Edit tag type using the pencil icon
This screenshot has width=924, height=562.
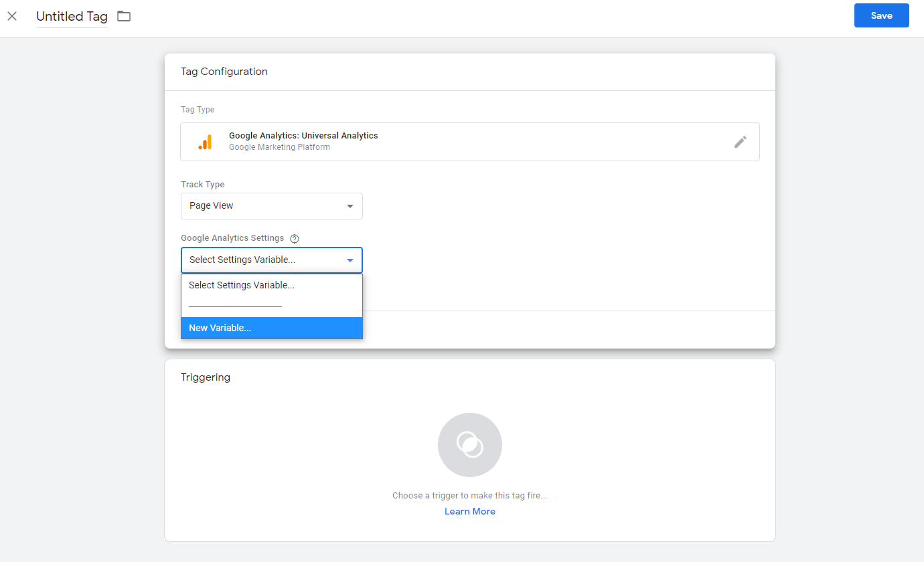pyautogui.click(x=740, y=142)
